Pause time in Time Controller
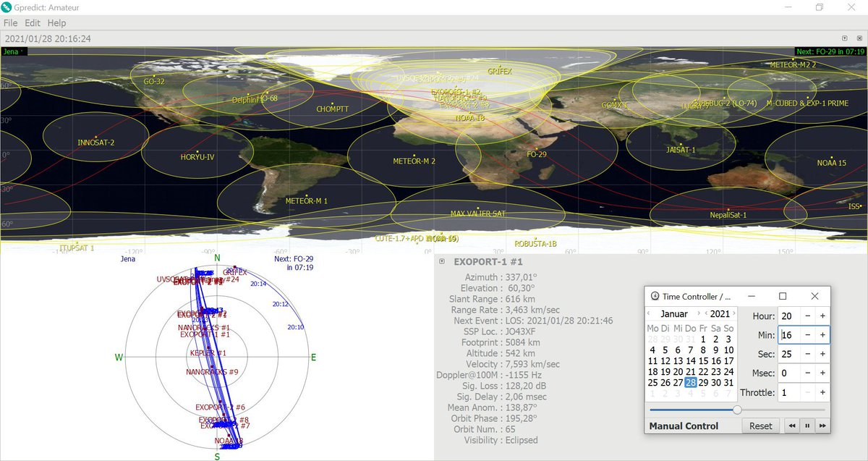 807,426
